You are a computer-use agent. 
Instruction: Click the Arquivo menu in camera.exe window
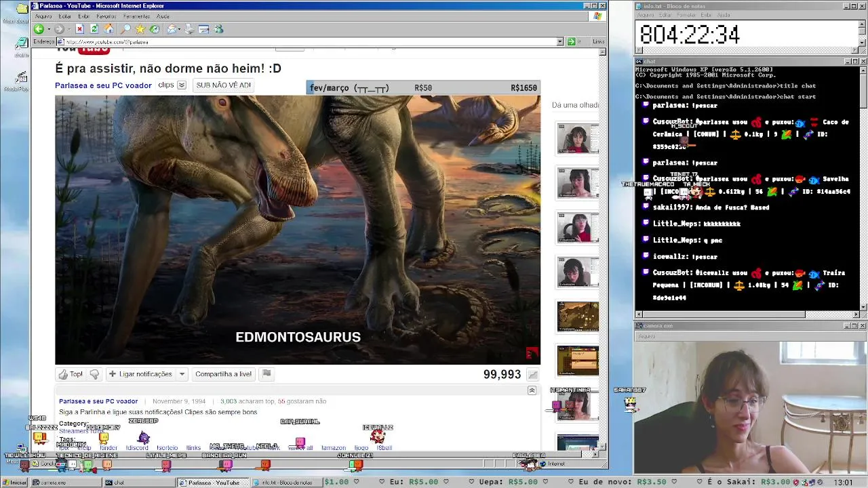(x=646, y=336)
